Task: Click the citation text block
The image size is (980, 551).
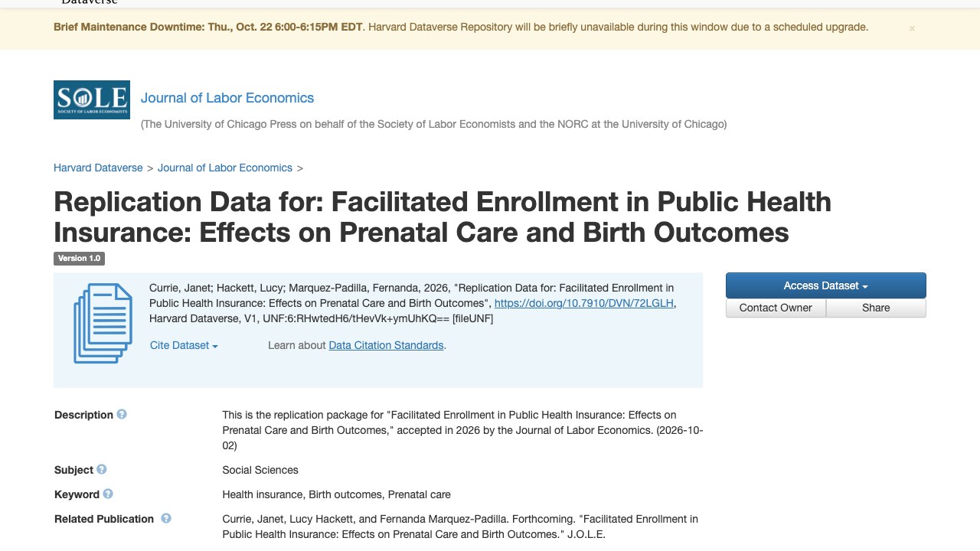Action: (x=413, y=303)
